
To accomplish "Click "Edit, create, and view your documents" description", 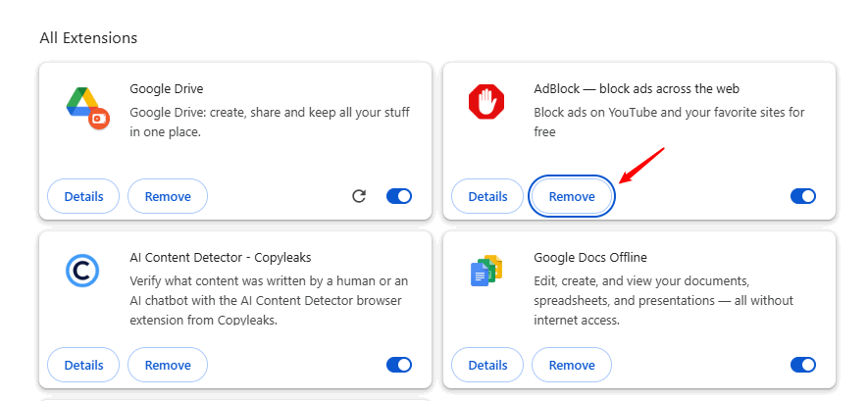I will coord(663,301).
